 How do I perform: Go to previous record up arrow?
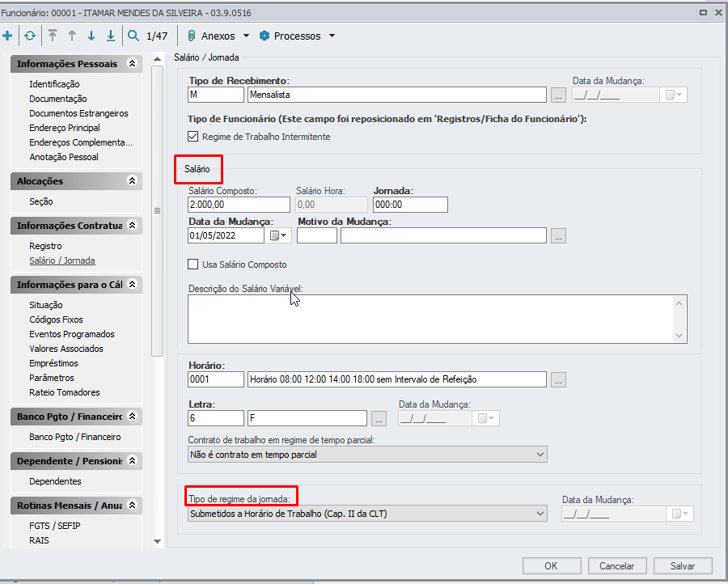coord(72,36)
